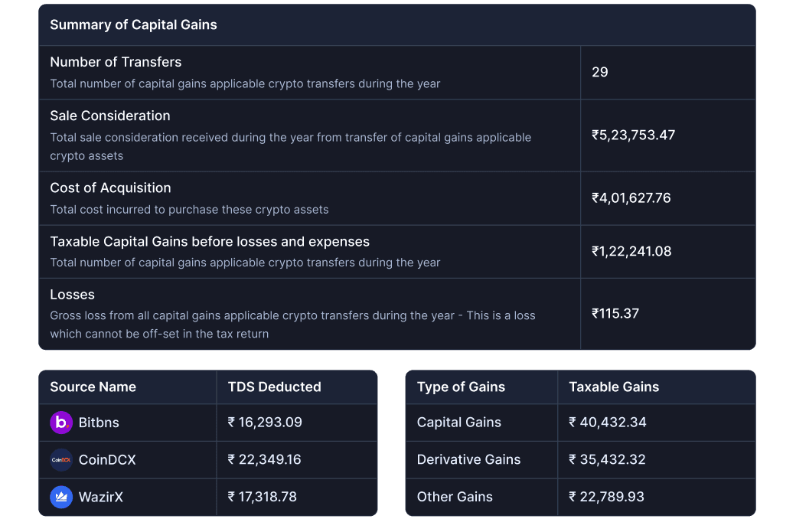Click the Taxable Capital Gains amount ₹1,22,241.08
Image resolution: width=796 pixels, height=532 pixels.
pos(631,251)
